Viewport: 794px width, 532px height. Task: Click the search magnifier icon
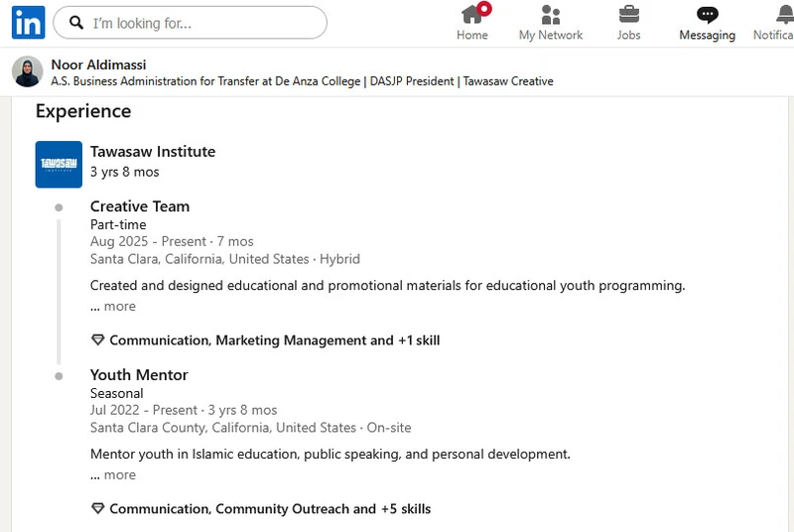[76, 22]
